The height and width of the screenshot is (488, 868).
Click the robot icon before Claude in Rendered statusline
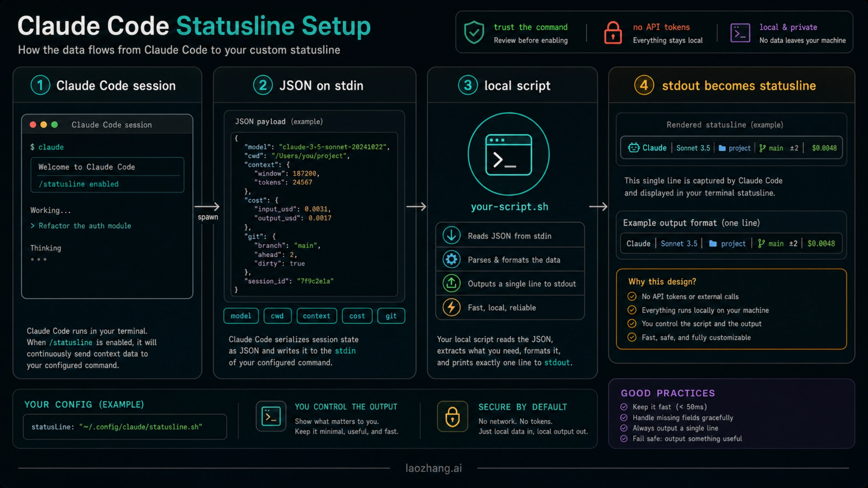coord(634,147)
